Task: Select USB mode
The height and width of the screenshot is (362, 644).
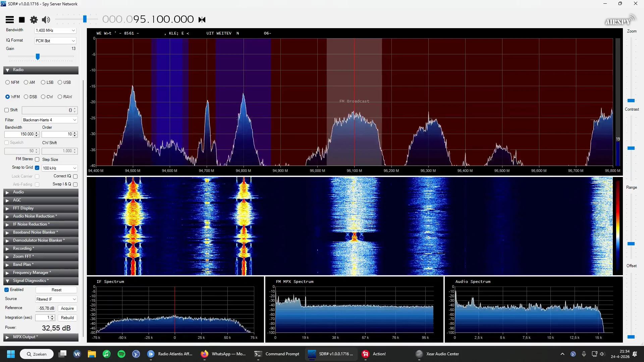Action: coord(64,82)
